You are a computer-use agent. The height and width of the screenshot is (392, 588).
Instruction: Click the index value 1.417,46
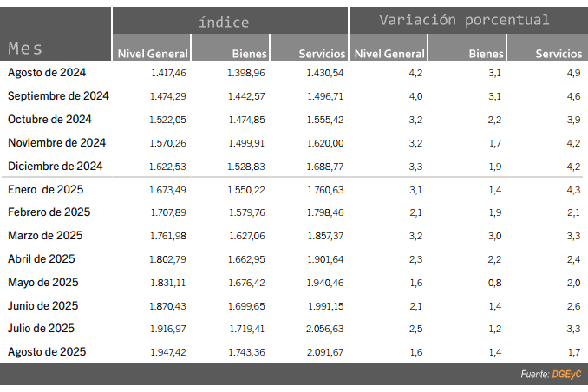(x=168, y=73)
